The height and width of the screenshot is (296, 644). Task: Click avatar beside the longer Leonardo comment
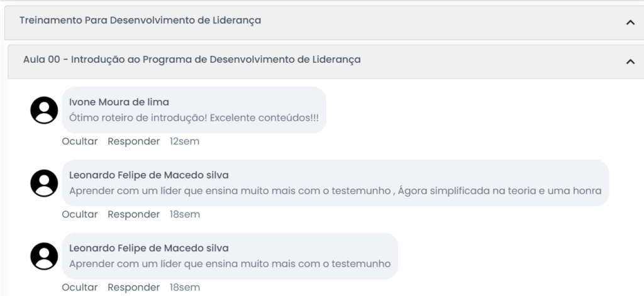coord(44,184)
